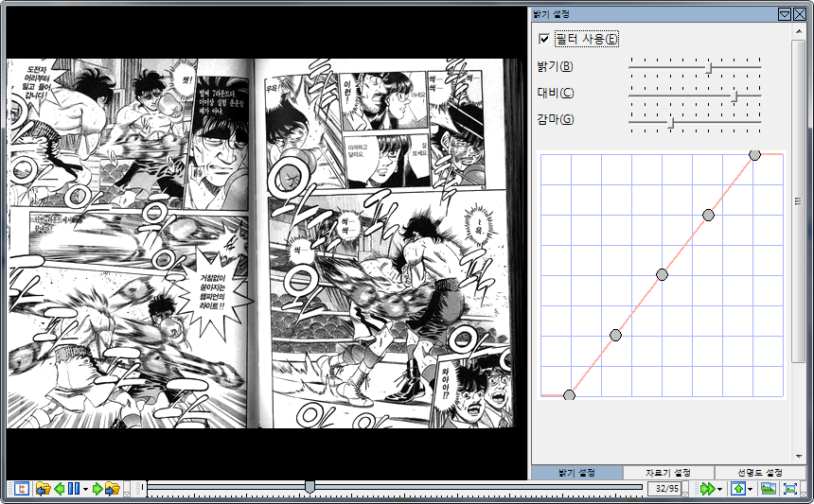Switch to the 밝기 설정 tab
814x504 pixels.
point(576,473)
